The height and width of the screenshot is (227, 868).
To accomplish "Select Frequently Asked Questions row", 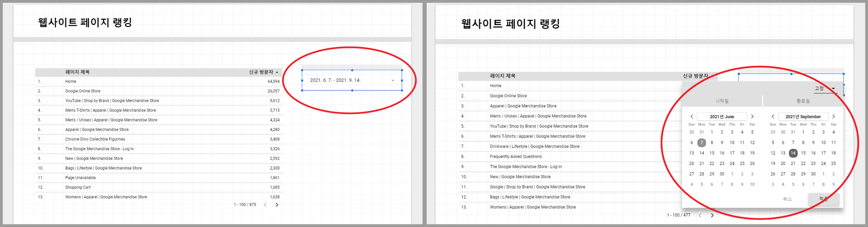I will pos(570,156).
